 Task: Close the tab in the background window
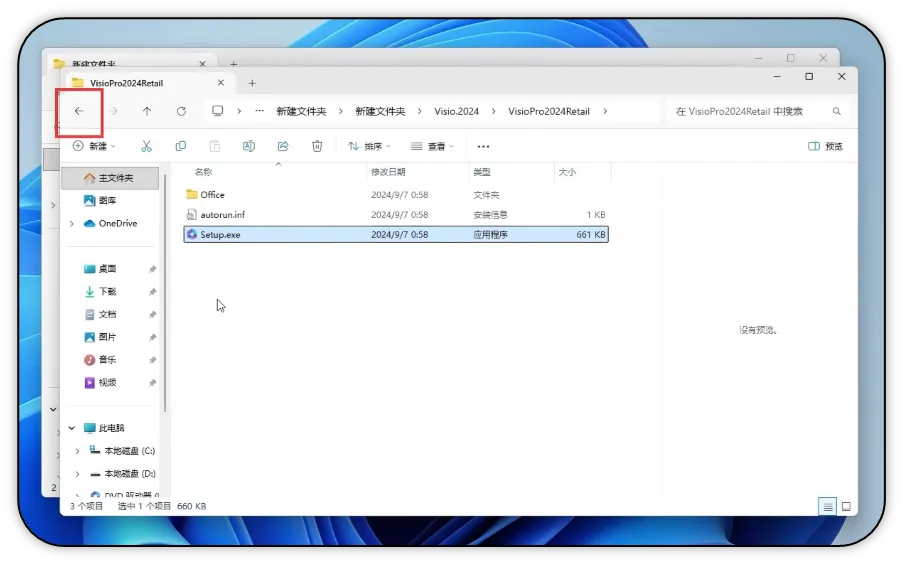(202, 63)
